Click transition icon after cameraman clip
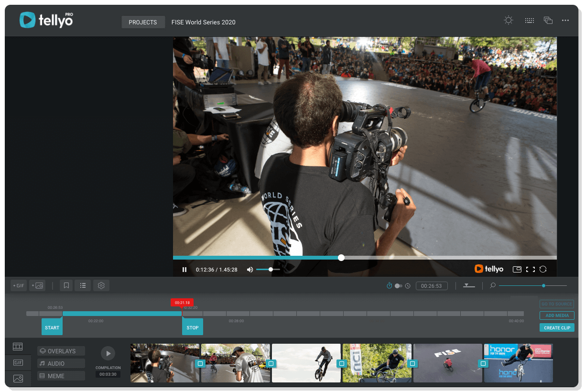Screen dimensions: 585x392 tap(200, 363)
